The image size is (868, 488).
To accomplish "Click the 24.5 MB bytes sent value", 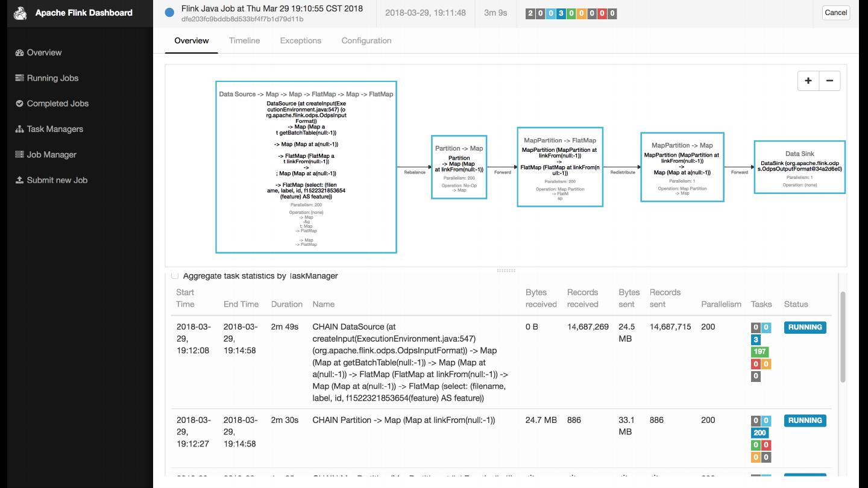I will coord(627,333).
